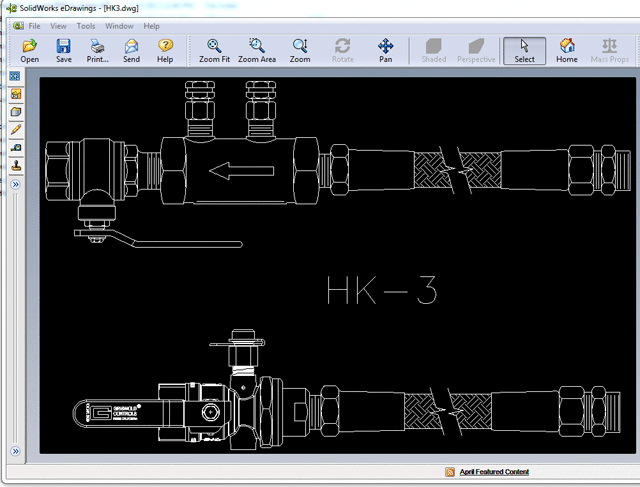Select the Zoom Area tool
640x487 pixels.
[257, 51]
